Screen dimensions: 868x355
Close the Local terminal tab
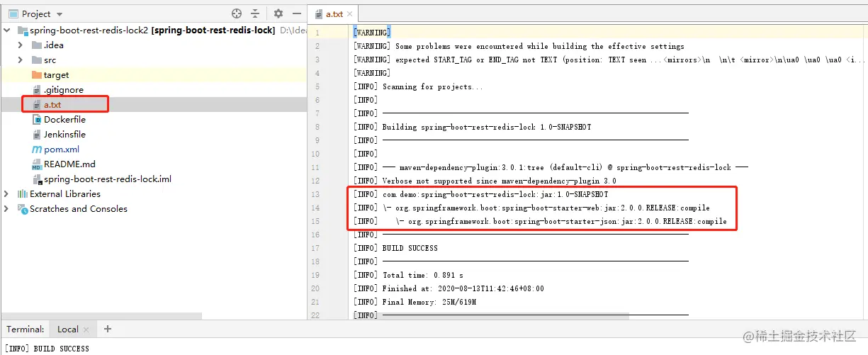(86, 329)
